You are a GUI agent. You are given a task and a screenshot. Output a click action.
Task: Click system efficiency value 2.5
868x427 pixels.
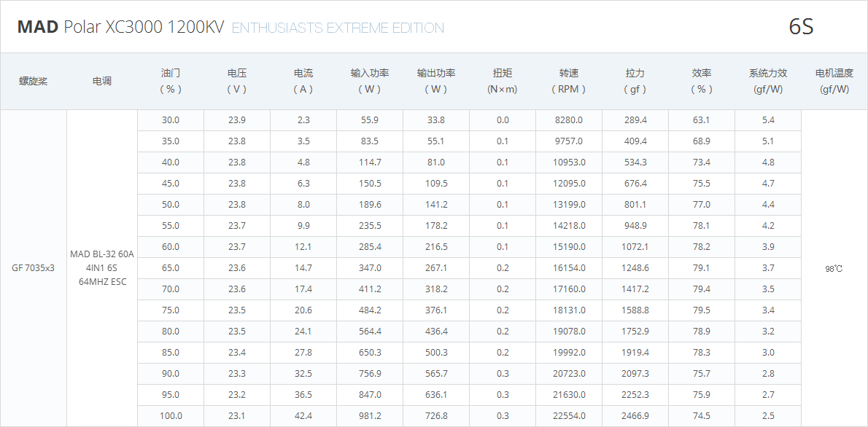point(768,416)
